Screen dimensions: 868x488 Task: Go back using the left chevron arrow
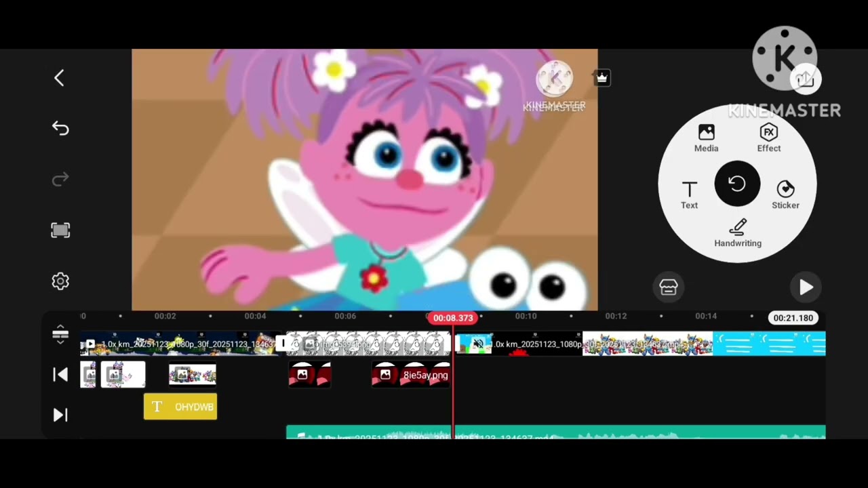(60, 78)
